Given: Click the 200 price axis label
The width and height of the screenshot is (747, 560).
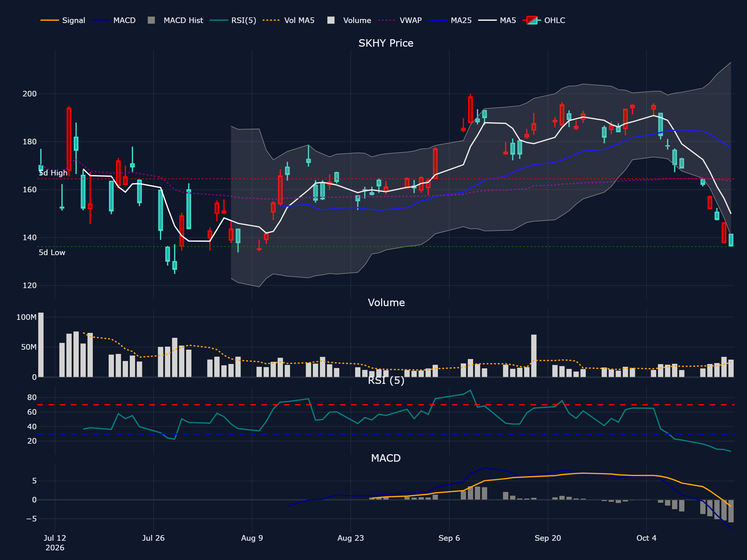Looking at the screenshot, I should 29,94.
